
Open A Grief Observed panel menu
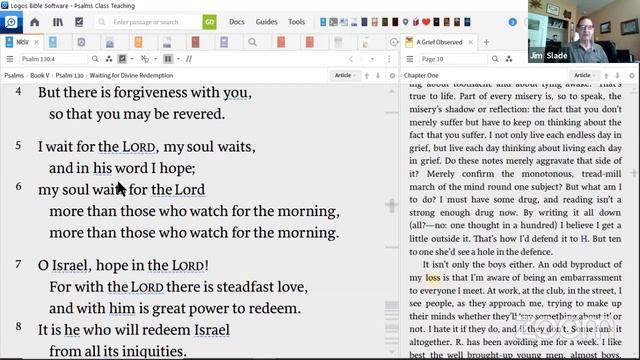[410, 59]
